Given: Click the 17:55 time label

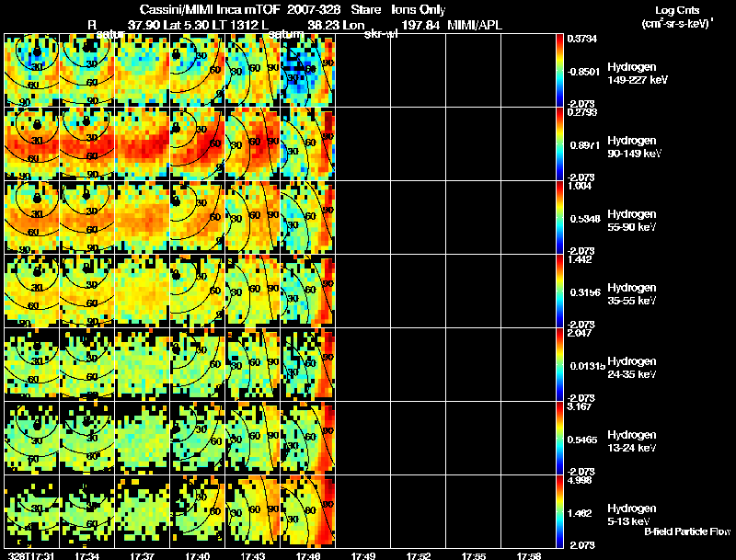Looking at the screenshot, I should [x=474, y=555].
